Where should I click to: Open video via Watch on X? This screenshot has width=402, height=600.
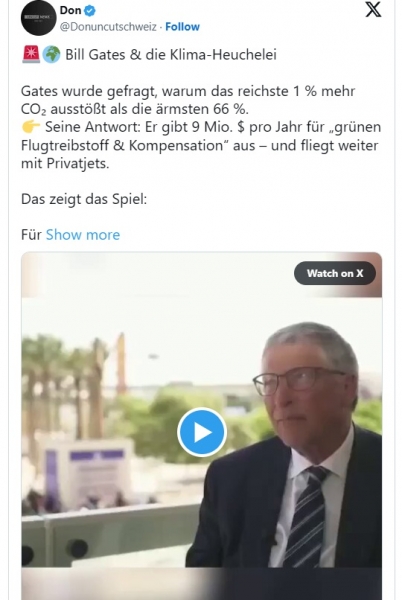pyautogui.click(x=335, y=273)
